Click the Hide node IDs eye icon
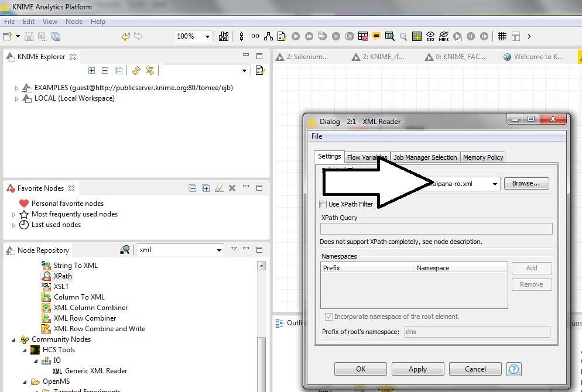Image resolution: width=582 pixels, height=392 pixels. click(430, 36)
